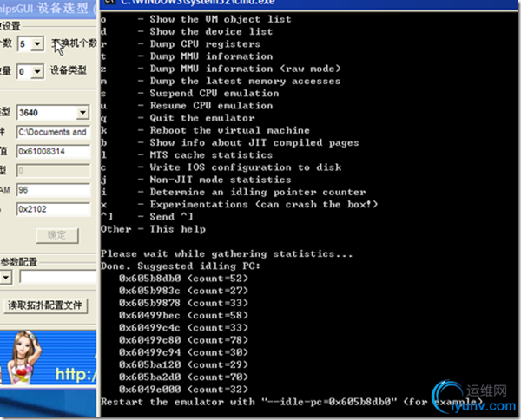Viewport: 521px width, 420px height.
Task: Click the 'MTS cache statistics' line
Action: pos(187,155)
